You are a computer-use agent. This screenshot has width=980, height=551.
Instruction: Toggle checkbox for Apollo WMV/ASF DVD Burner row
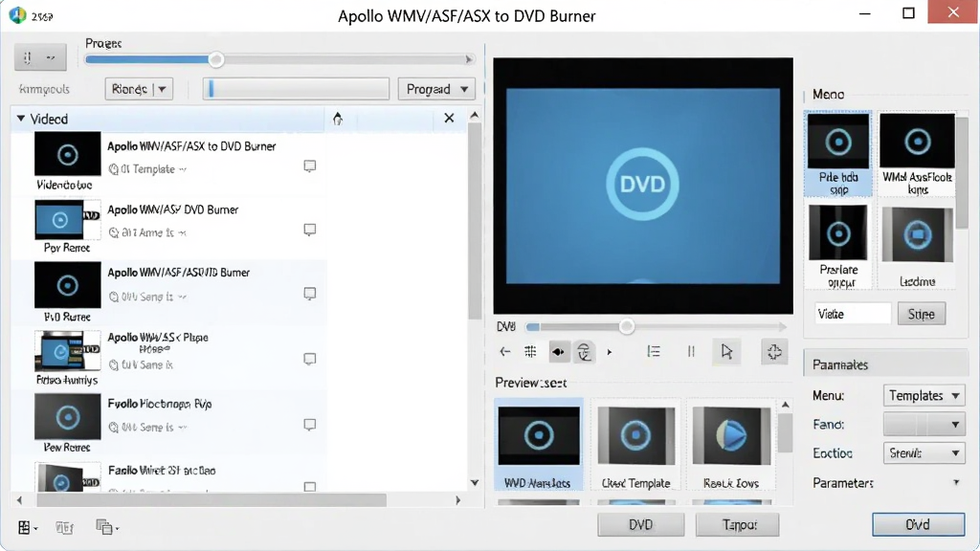pyautogui.click(x=309, y=230)
